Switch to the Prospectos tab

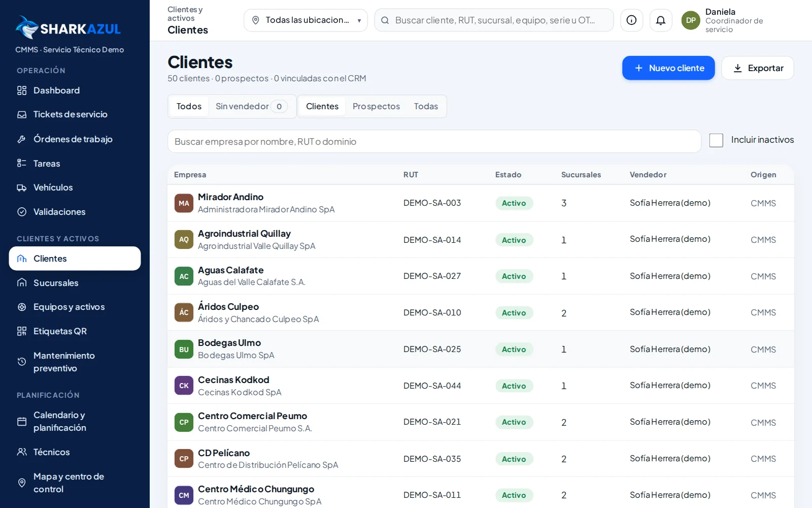[x=376, y=106]
